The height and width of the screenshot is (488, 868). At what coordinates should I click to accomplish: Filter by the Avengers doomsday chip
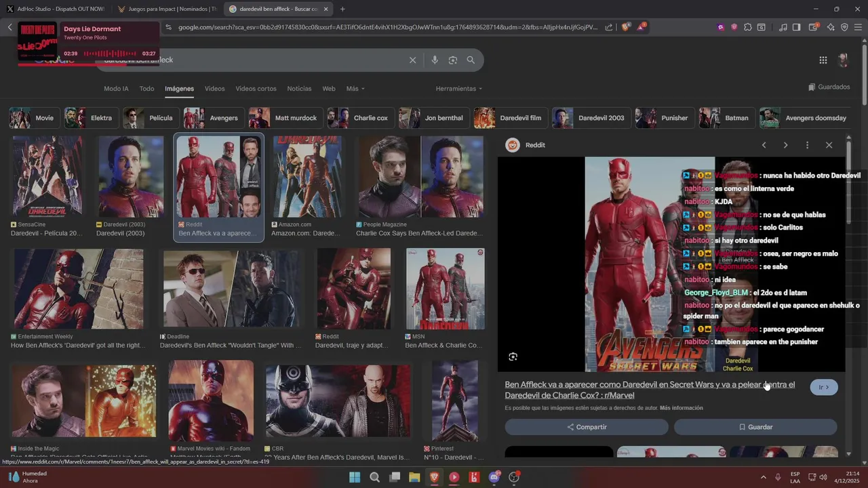point(805,118)
